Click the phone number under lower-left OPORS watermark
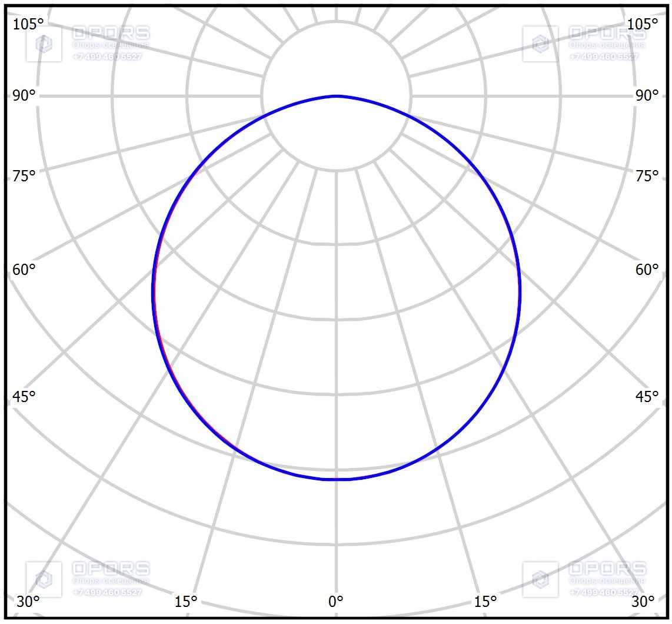 (x=107, y=592)
